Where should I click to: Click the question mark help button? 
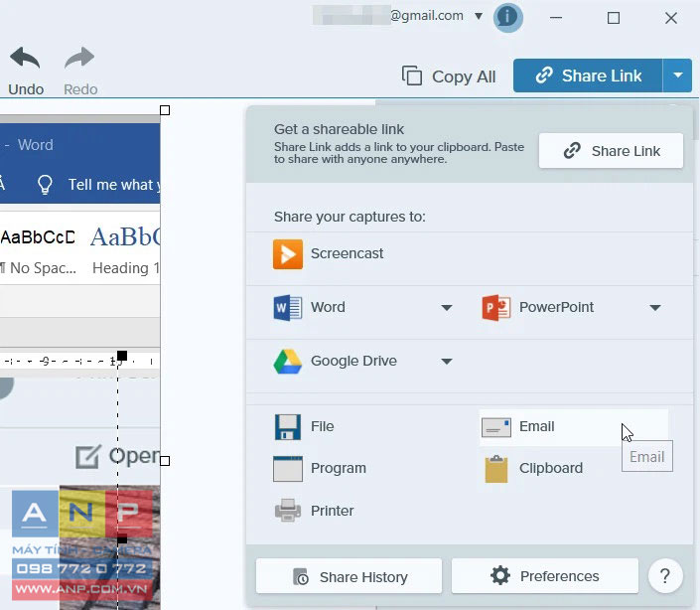665,576
